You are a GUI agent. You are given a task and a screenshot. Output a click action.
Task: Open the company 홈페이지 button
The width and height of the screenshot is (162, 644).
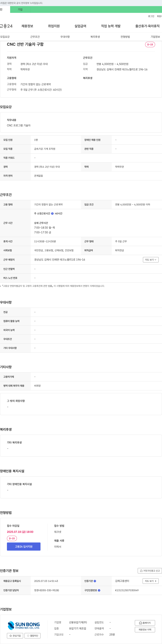click(x=145, y=623)
